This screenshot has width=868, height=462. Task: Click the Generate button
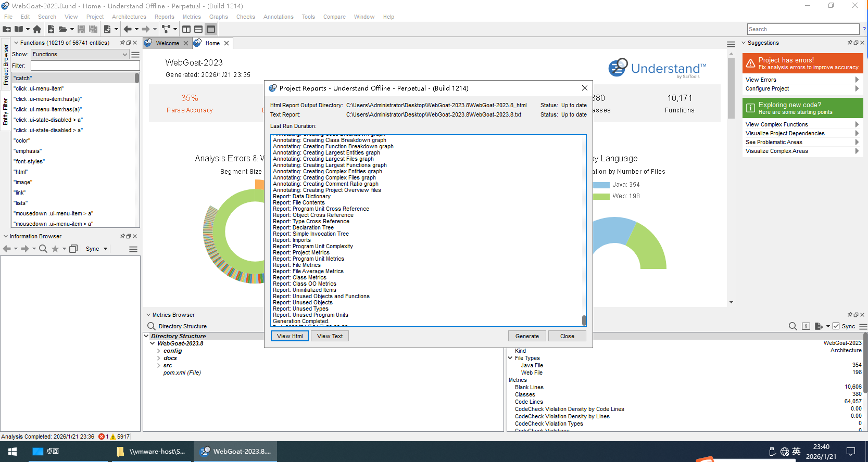point(527,336)
